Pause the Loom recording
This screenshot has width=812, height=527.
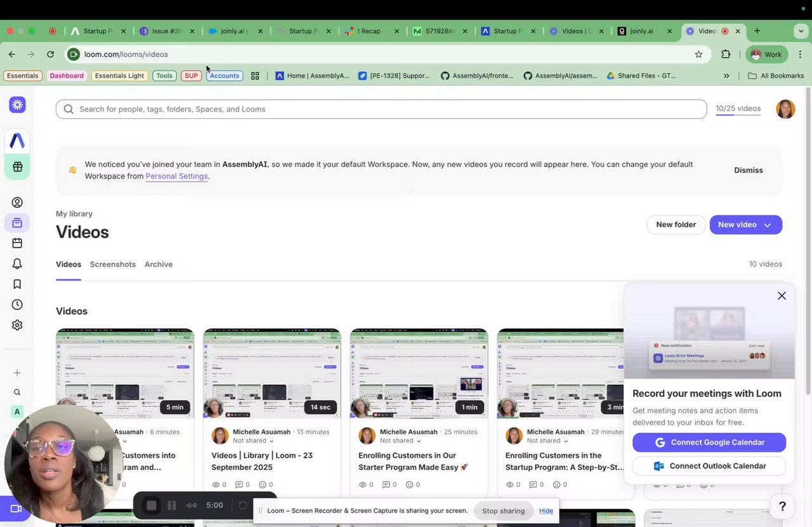(x=171, y=505)
